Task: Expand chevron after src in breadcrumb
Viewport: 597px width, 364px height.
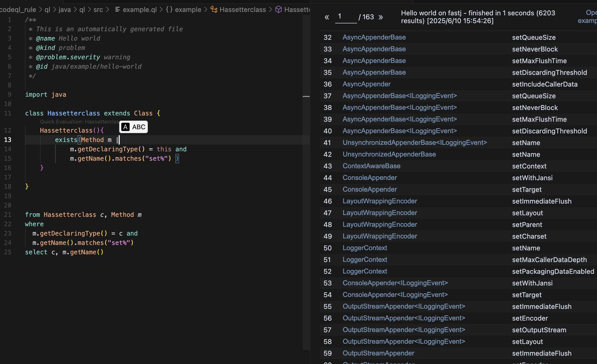Action: (107, 10)
